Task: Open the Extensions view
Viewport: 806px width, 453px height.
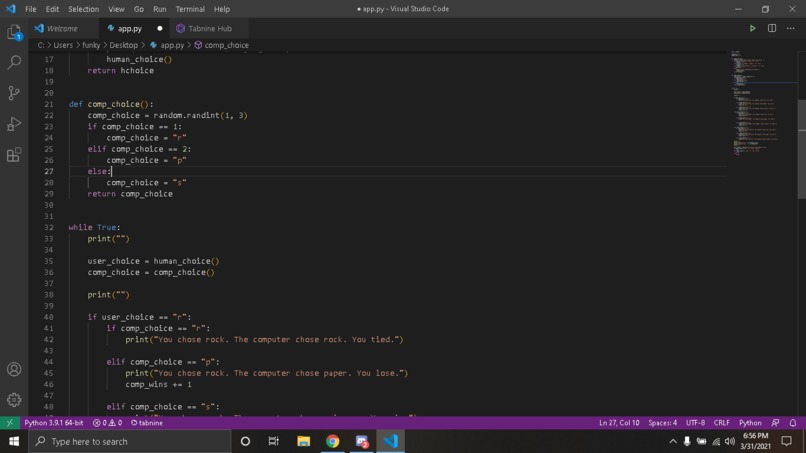Action: pyautogui.click(x=14, y=154)
